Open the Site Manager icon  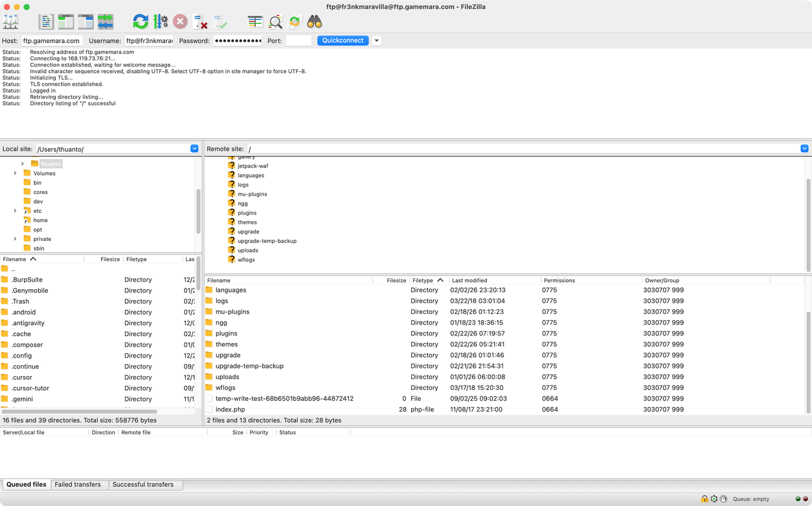pyautogui.click(x=10, y=22)
